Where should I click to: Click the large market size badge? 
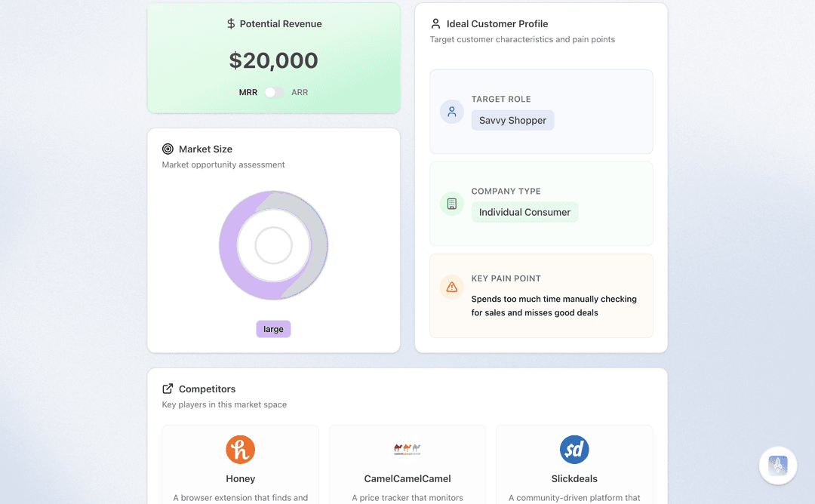(x=273, y=329)
